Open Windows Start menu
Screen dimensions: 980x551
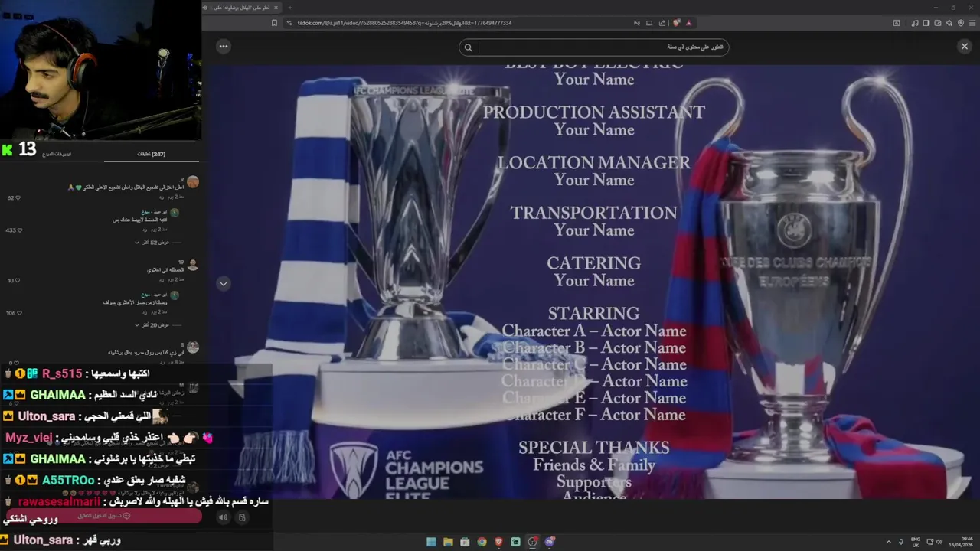[x=431, y=542]
